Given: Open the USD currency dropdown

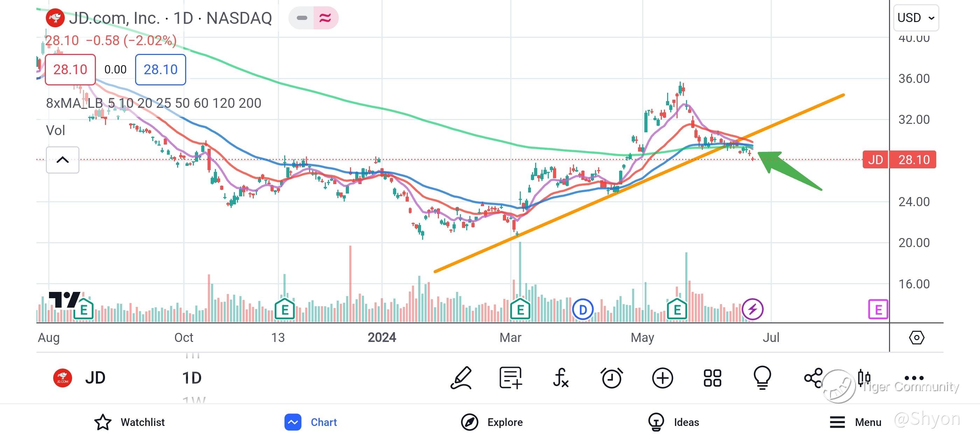Looking at the screenshot, I should 916,18.
